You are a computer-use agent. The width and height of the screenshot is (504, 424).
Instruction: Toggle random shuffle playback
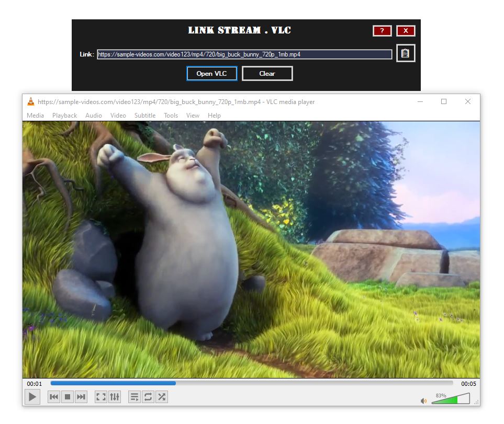pyautogui.click(x=161, y=397)
